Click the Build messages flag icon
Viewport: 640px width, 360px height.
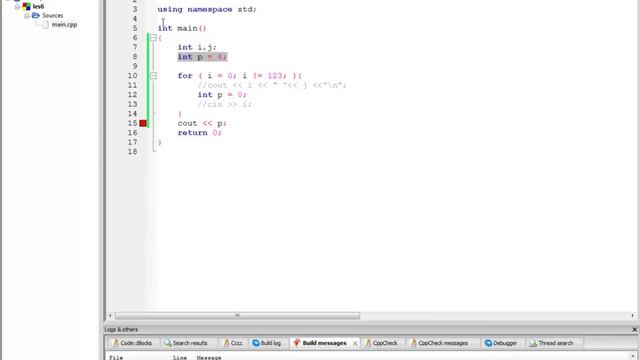coord(297,343)
